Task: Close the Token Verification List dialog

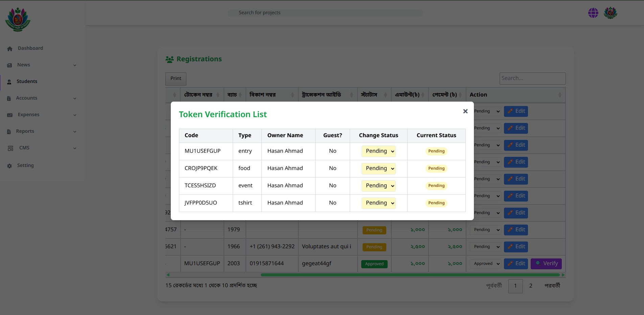Action: (465, 111)
